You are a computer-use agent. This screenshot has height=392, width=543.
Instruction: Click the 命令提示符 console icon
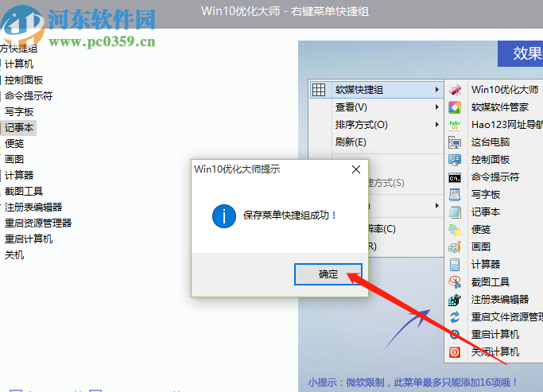455,178
